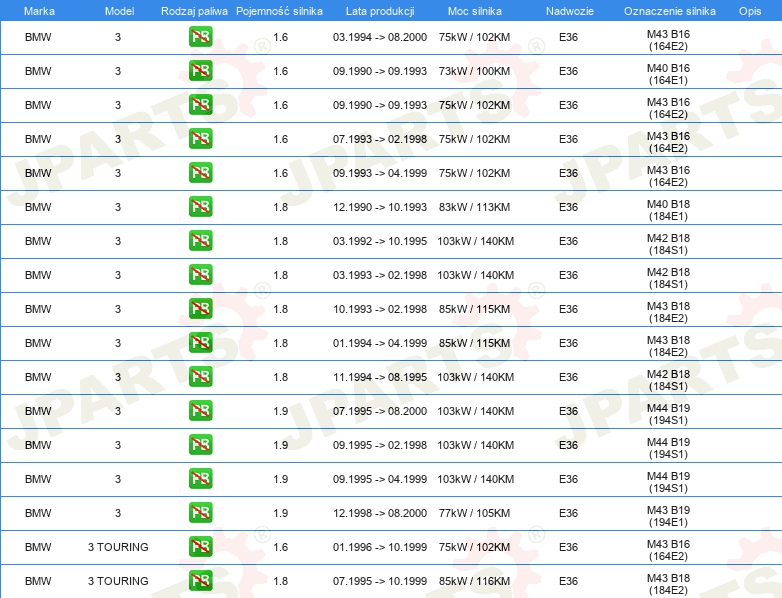782x598 pixels.
Task: Click fuel icon in 09.1995 -> 04.1999 row
Action: [200, 478]
